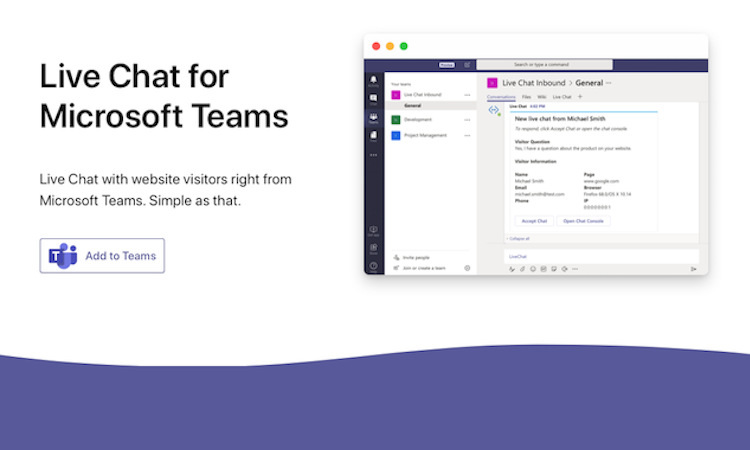The width and height of the screenshot is (750, 450).
Task: Click the LiveChat message compose box
Action: click(x=601, y=256)
